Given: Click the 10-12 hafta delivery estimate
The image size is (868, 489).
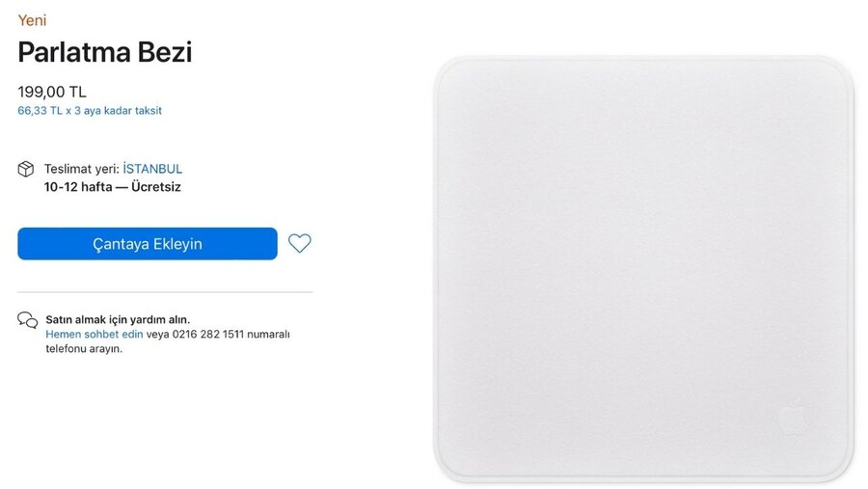Looking at the screenshot, I should [x=78, y=187].
